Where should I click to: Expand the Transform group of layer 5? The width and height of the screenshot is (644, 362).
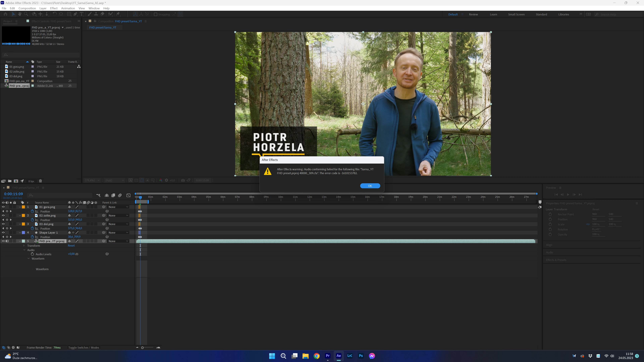24,246
